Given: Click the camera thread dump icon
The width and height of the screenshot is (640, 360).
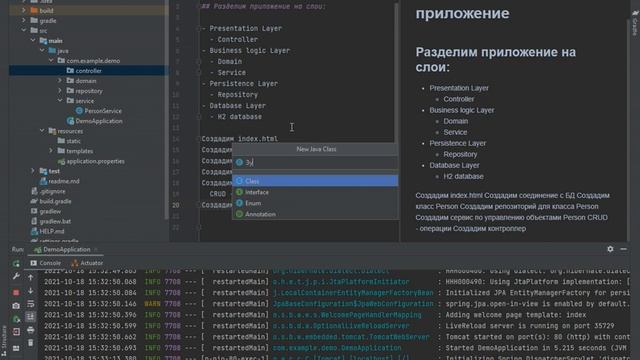Looking at the screenshot, I should tap(16, 306).
